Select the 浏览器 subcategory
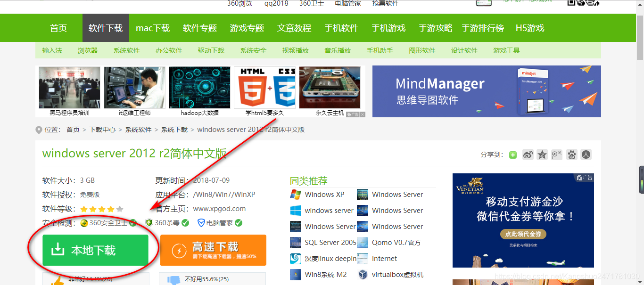The width and height of the screenshot is (644, 285). pyautogui.click(x=88, y=50)
